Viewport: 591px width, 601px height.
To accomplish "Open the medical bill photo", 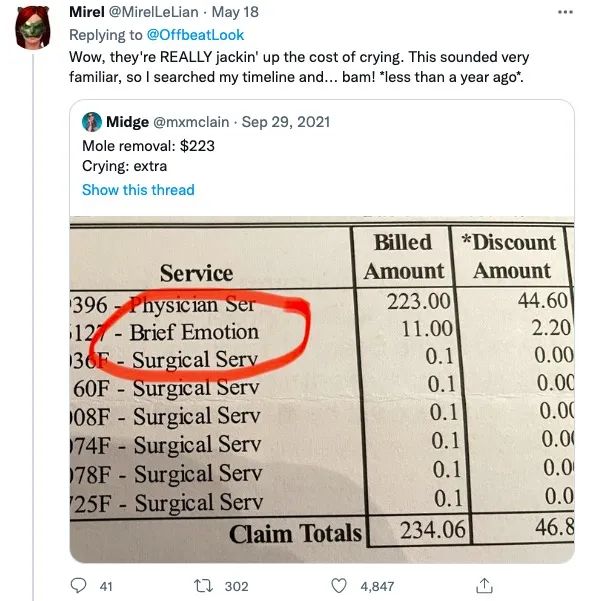I will point(322,389).
